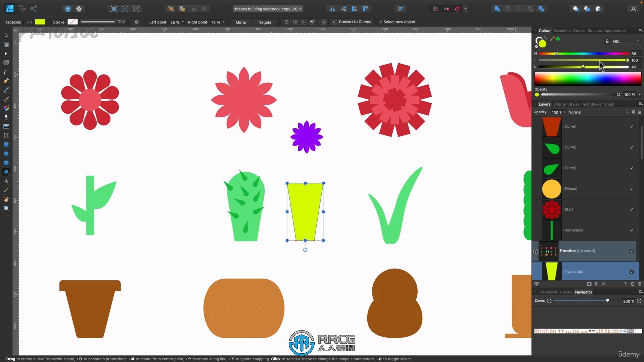The height and width of the screenshot is (362, 644).
Task: Click the snapping magnet icon
Action: (x=457, y=9)
